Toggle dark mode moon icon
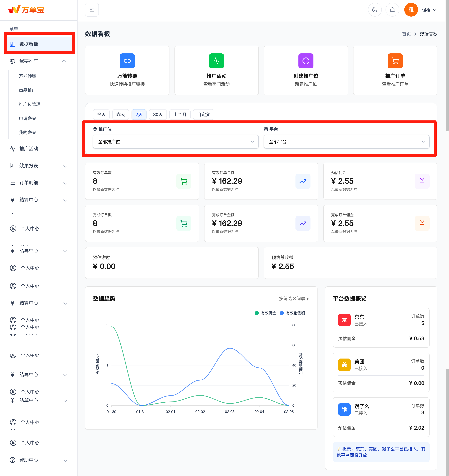This screenshot has height=476, width=449. (x=375, y=10)
